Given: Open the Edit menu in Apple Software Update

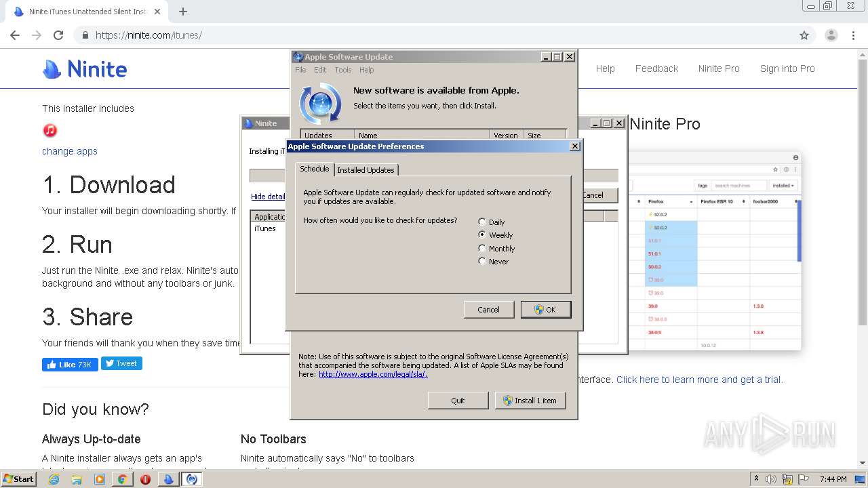Looking at the screenshot, I should pyautogui.click(x=320, y=70).
